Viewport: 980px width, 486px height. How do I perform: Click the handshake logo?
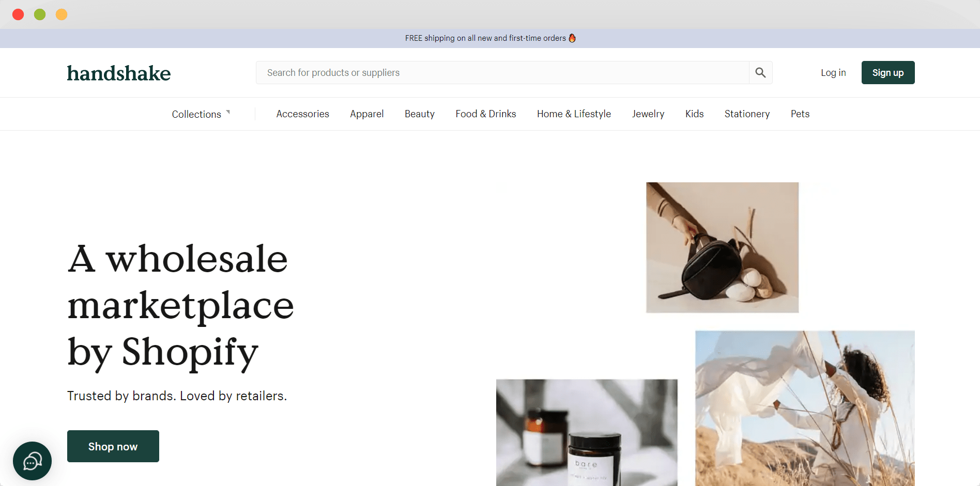pyautogui.click(x=119, y=73)
